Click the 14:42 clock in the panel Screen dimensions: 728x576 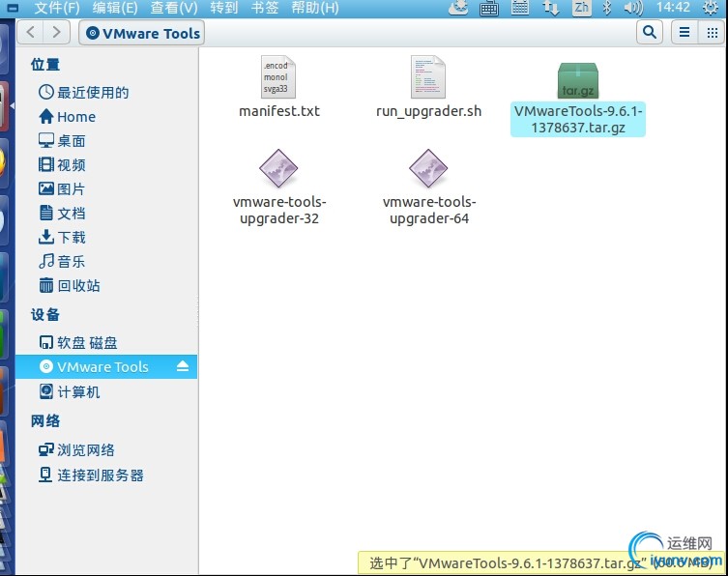pyautogui.click(x=673, y=8)
